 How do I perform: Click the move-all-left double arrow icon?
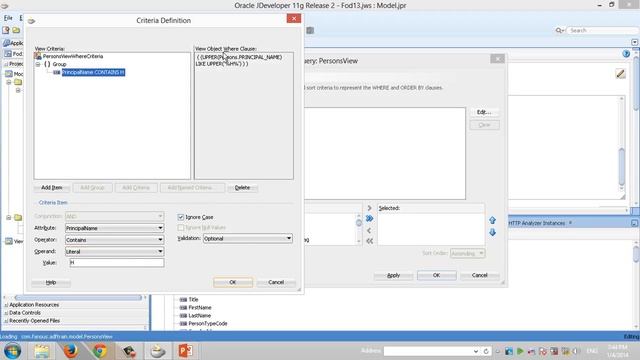coord(369,241)
